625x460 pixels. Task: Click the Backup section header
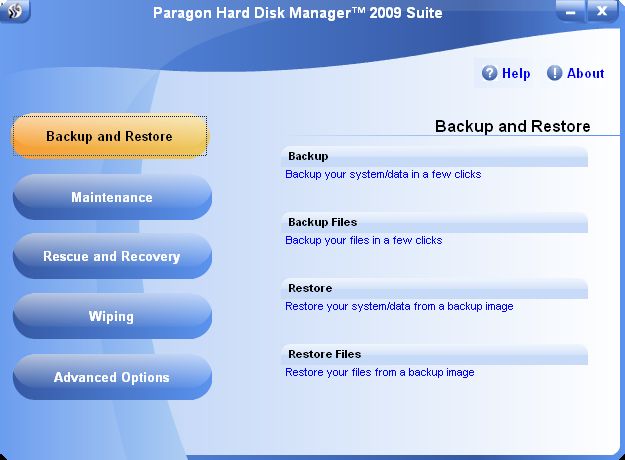point(434,156)
